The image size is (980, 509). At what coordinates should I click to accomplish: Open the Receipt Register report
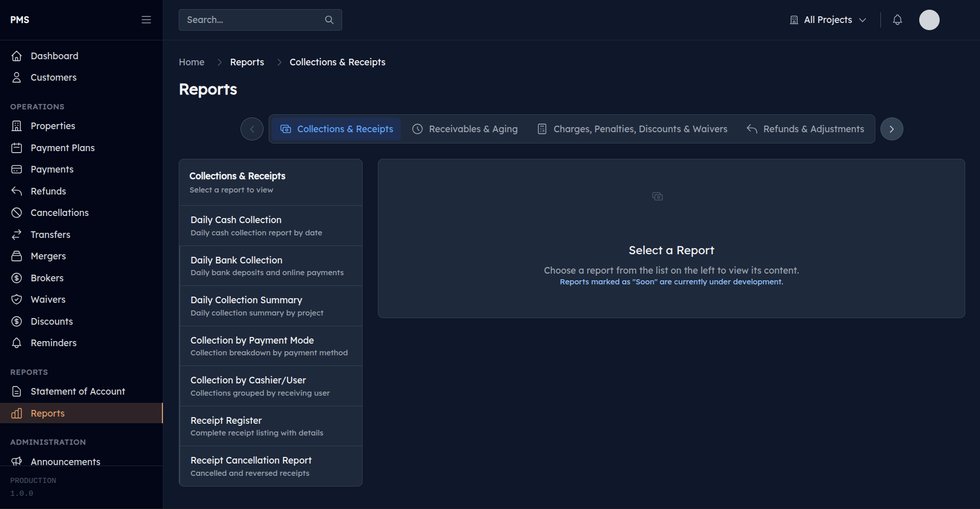(270, 426)
